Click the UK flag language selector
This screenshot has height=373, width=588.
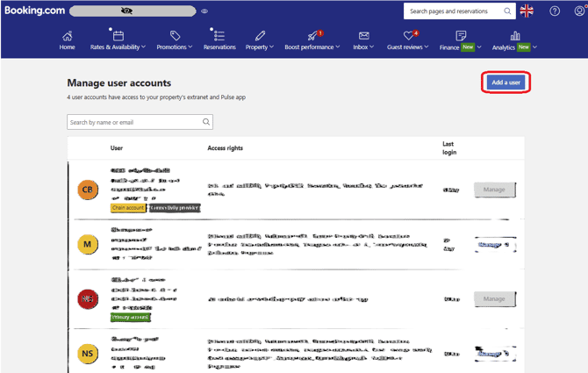527,11
